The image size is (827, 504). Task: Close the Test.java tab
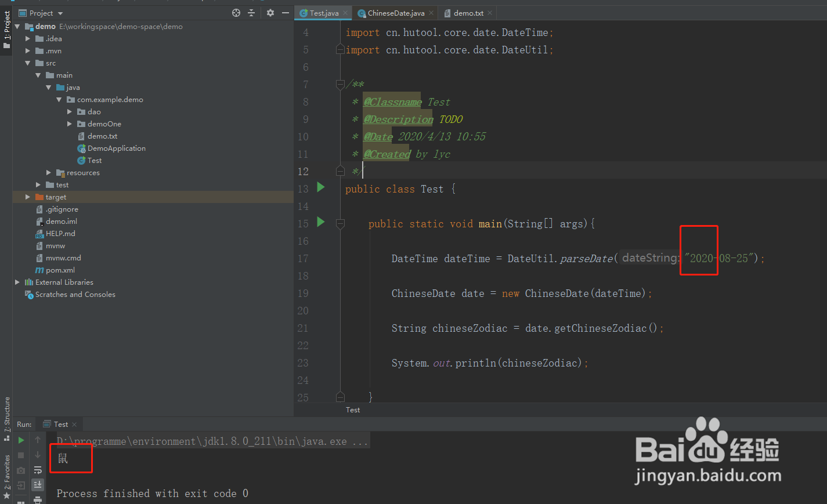coord(345,13)
